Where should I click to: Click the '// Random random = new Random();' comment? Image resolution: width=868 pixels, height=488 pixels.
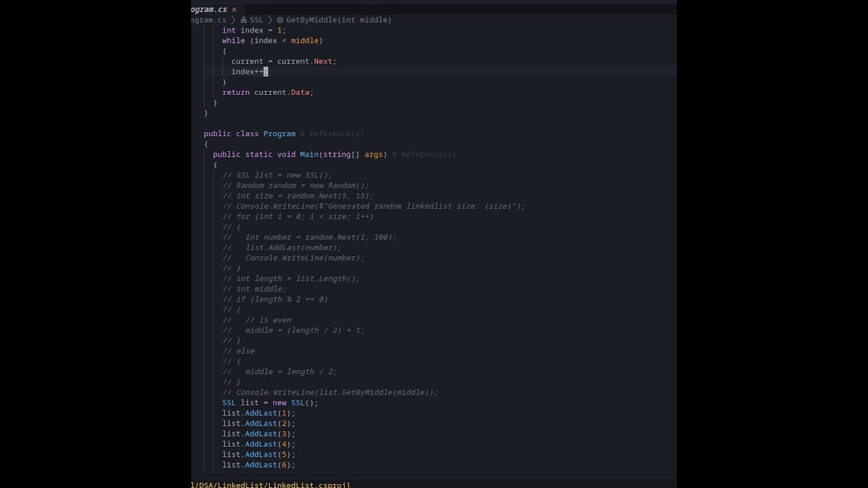pyautogui.click(x=296, y=186)
